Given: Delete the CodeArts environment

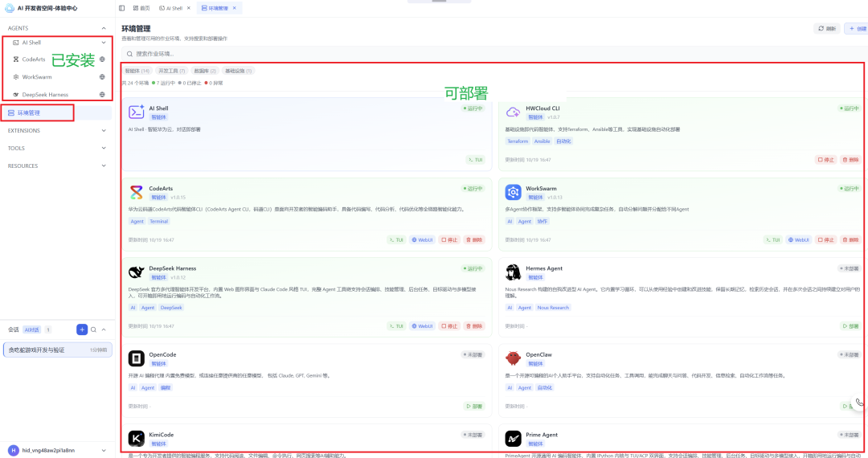Looking at the screenshot, I should tap(474, 240).
